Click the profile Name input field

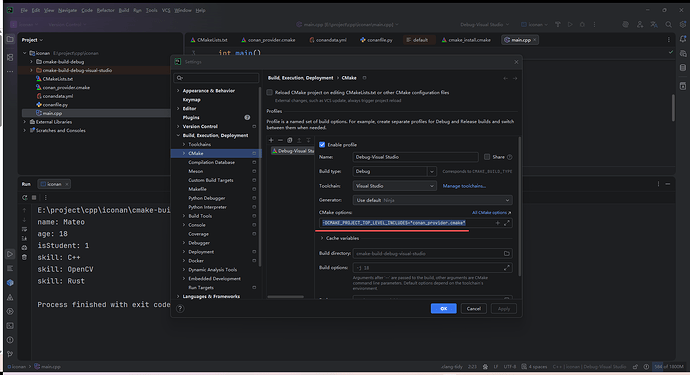click(x=415, y=157)
